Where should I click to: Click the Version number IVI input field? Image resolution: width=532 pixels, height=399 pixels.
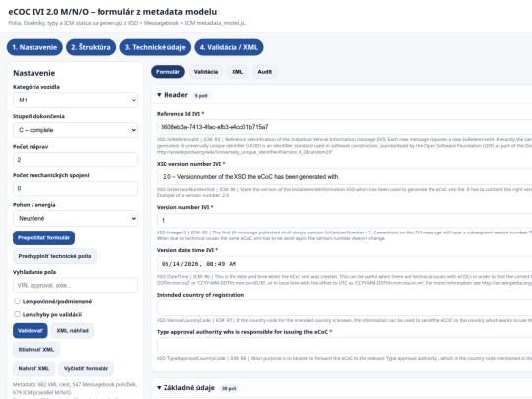coord(344,221)
